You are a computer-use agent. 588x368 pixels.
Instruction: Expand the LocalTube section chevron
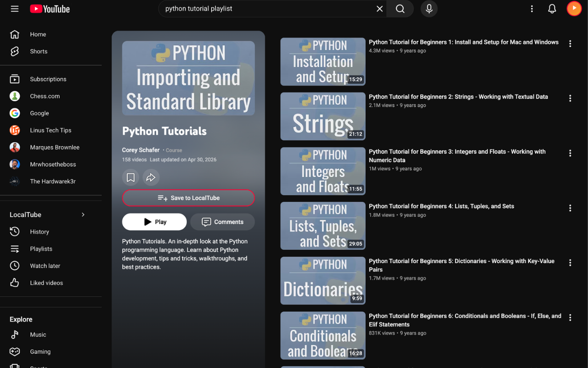[83, 215]
